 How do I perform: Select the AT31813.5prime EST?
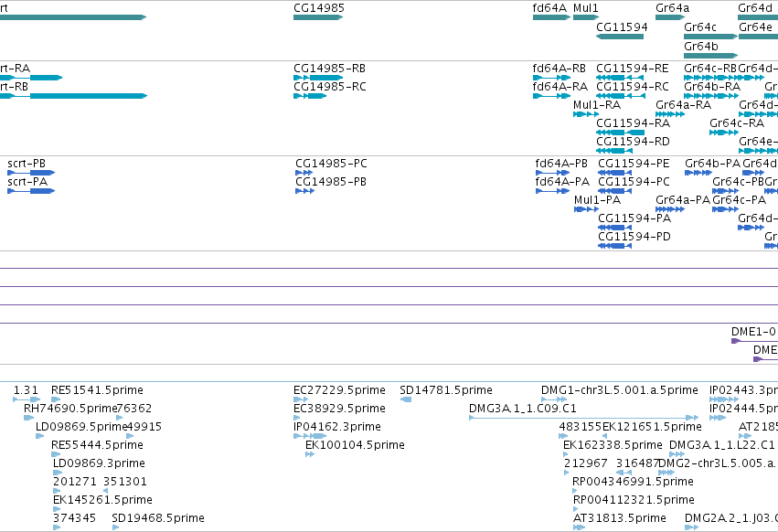coord(579,527)
